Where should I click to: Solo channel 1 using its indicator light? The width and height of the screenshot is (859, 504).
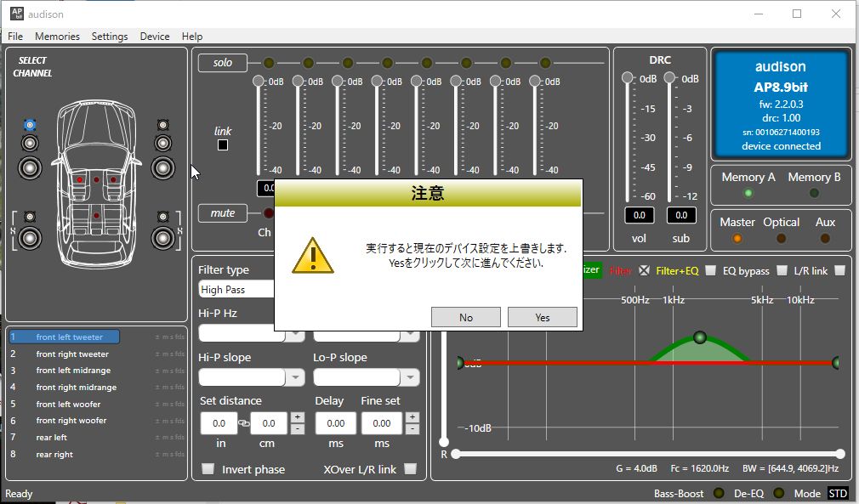269,63
